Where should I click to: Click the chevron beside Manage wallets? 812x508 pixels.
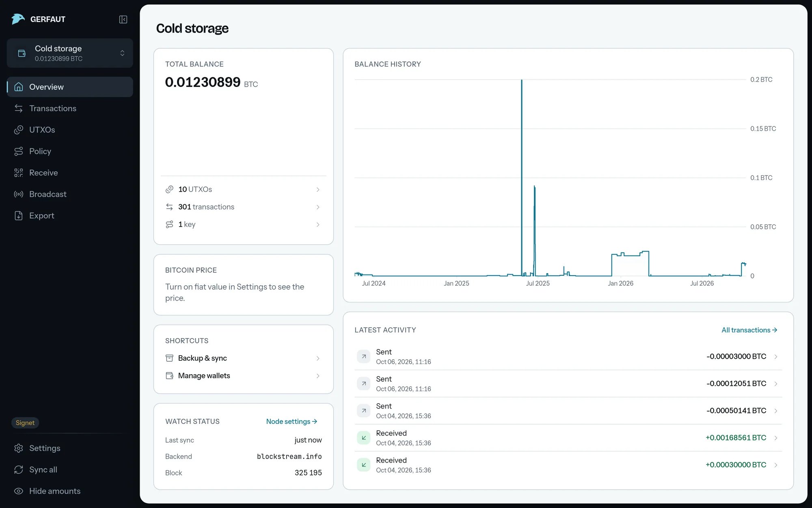click(x=318, y=376)
